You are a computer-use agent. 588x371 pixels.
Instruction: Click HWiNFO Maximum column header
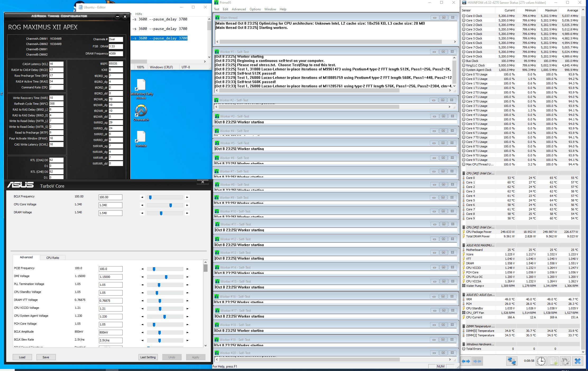[x=551, y=10]
